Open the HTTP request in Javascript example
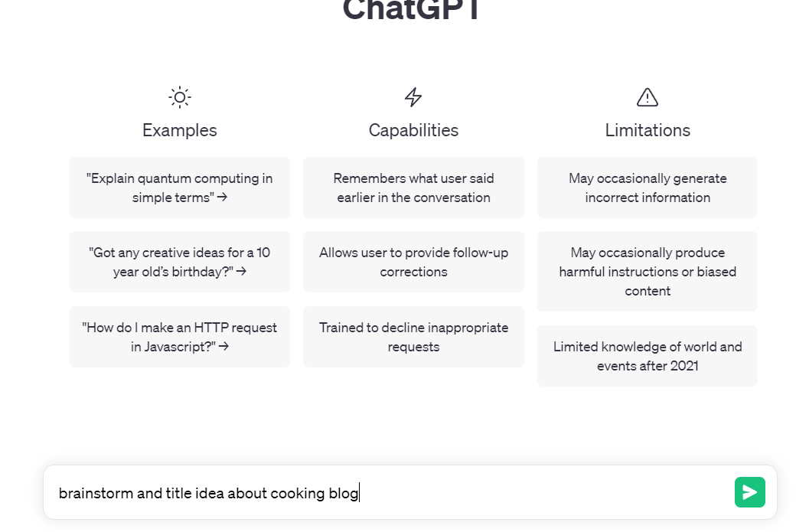The image size is (796, 532). pyautogui.click(x=179, y=337)
